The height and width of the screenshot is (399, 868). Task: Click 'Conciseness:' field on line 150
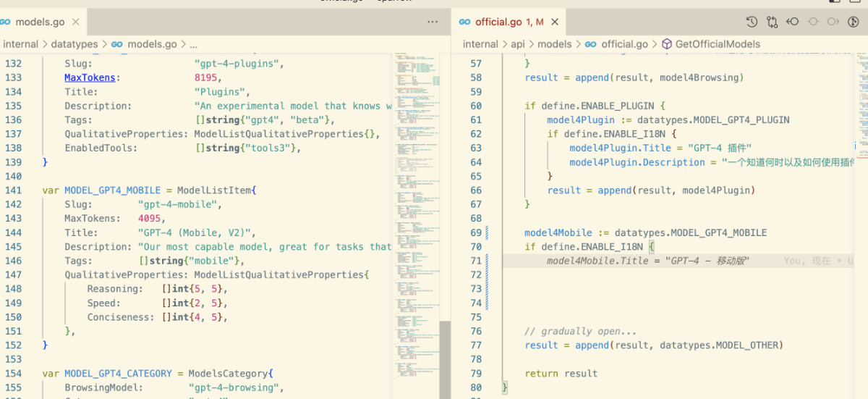coord(122,317)
